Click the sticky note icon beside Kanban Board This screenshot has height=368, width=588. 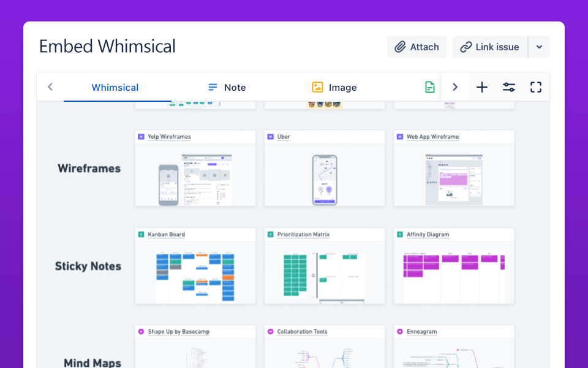click(141, 234)
